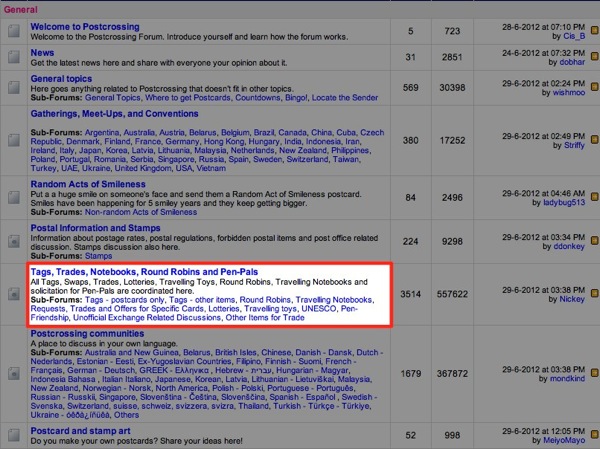This screenshot has height=449, width=600.
Task: Click the General category header
Action: [21, 10]
